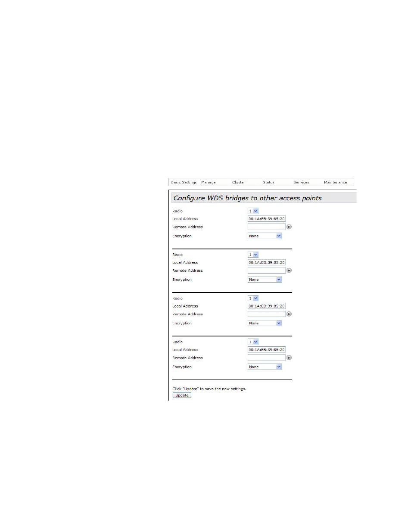Expand Encryption dropdown in third WDS section
Image resolution: width=411 pixels, height=532 pixels.
click(265, 323)
